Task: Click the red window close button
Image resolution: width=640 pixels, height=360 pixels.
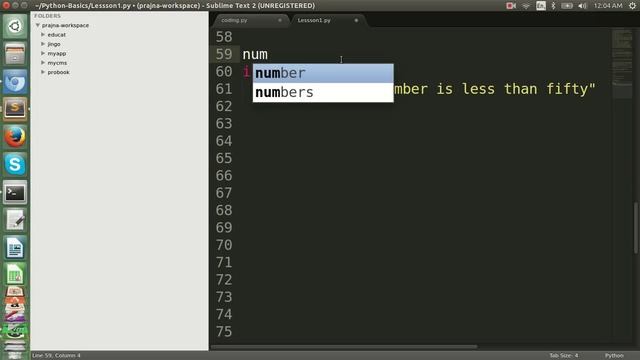Action: click(x=6, y=5)
